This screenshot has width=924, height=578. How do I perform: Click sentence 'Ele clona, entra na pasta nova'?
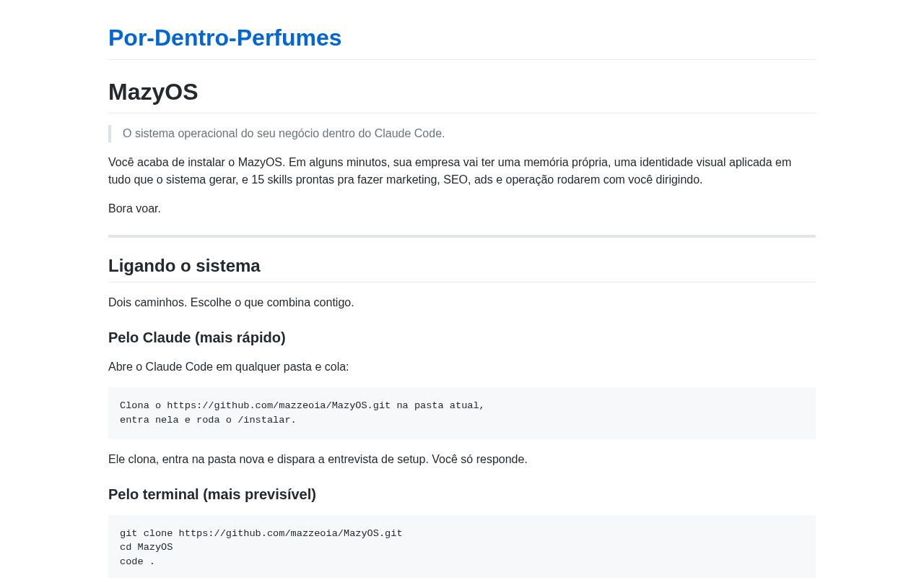pyautogui.click(x=318, y=460)
